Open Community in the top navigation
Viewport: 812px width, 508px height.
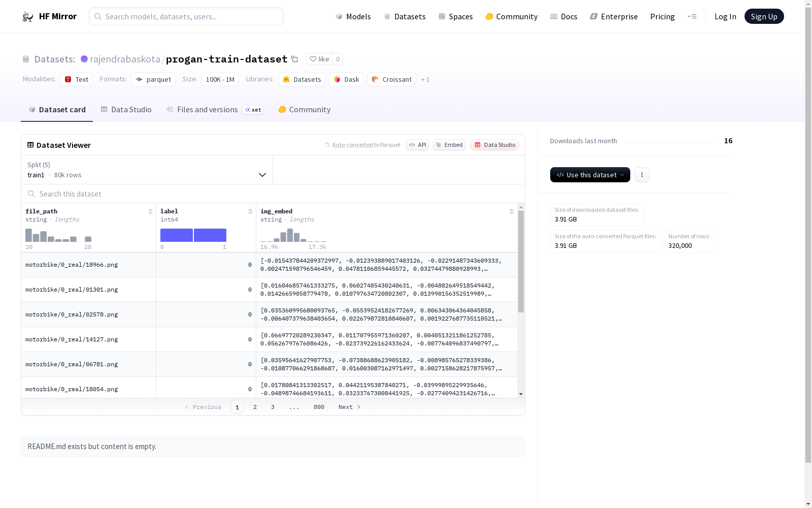(x=512, y=16)
